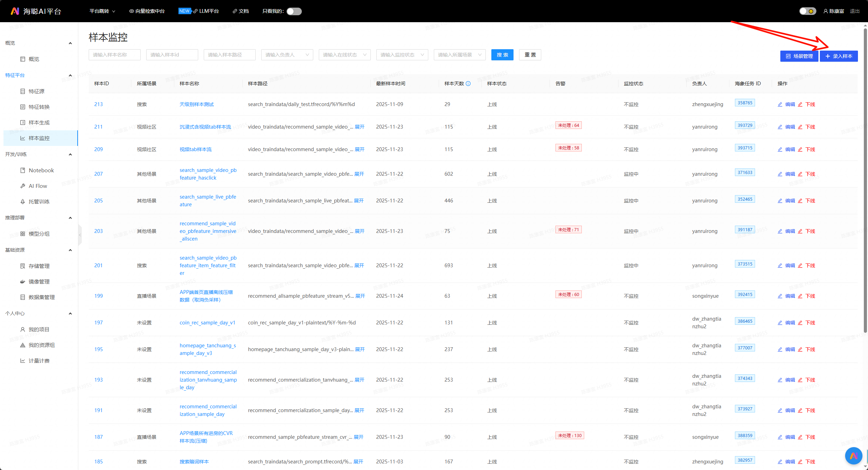Click the 录入样本 button

(839, 56)
